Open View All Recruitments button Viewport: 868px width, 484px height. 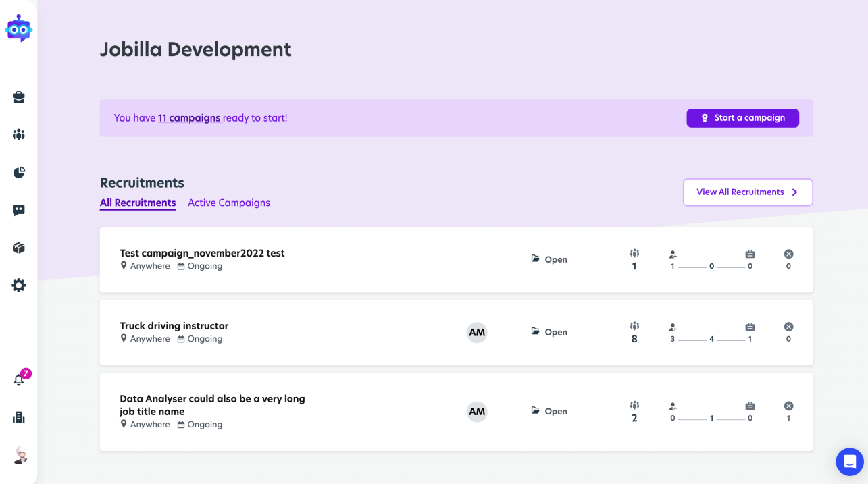click(748, 192)
